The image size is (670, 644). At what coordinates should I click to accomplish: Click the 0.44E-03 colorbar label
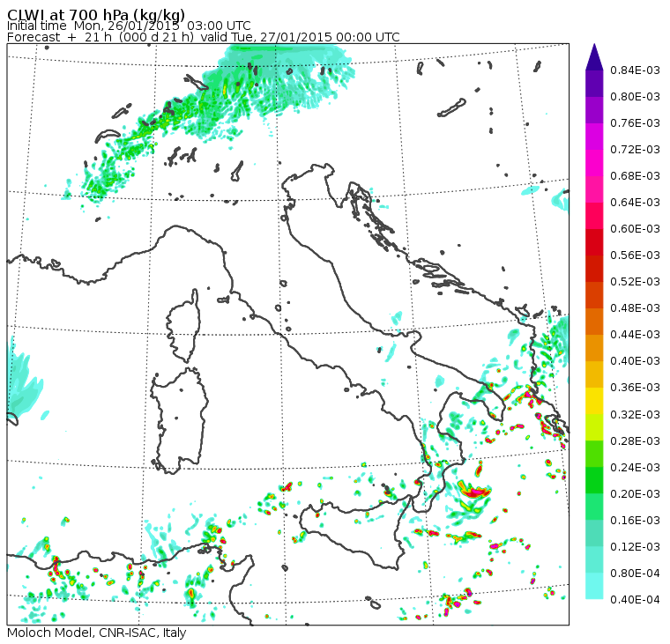pos(635,335)
